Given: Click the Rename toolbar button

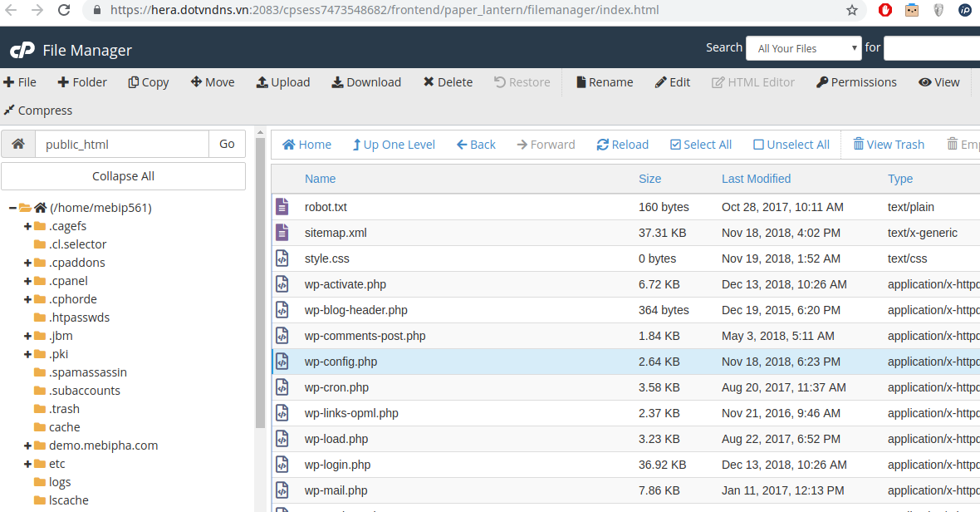Looking at the screenshot, I should 605,82.
